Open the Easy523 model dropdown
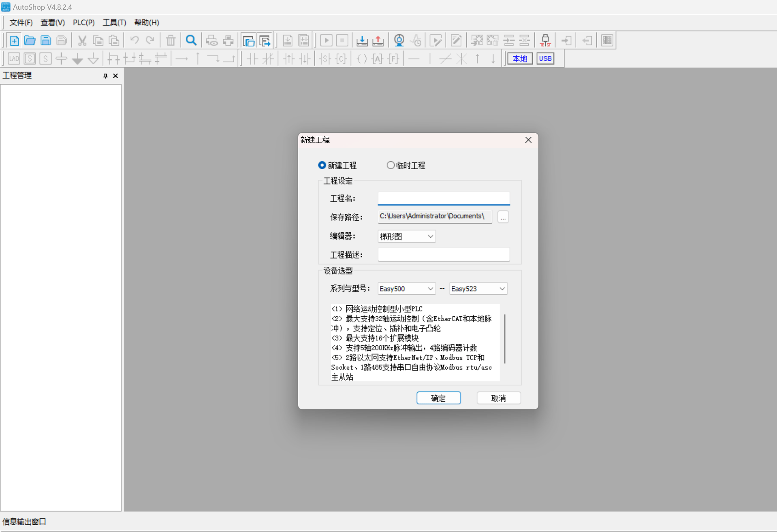777x532 pixels. (478, 289)
